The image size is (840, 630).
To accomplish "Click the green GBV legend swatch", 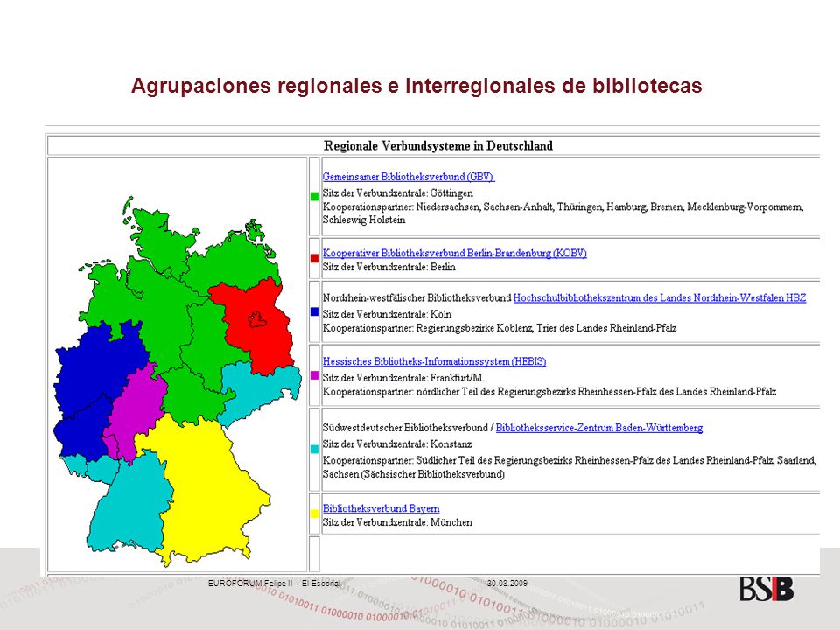I will 314,197.
